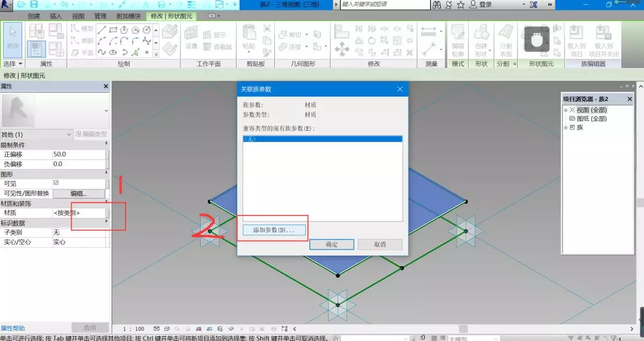Open the Save icon in quick access toolbar
The width and height of the screenshot is (644, 341).
(34, 4)
